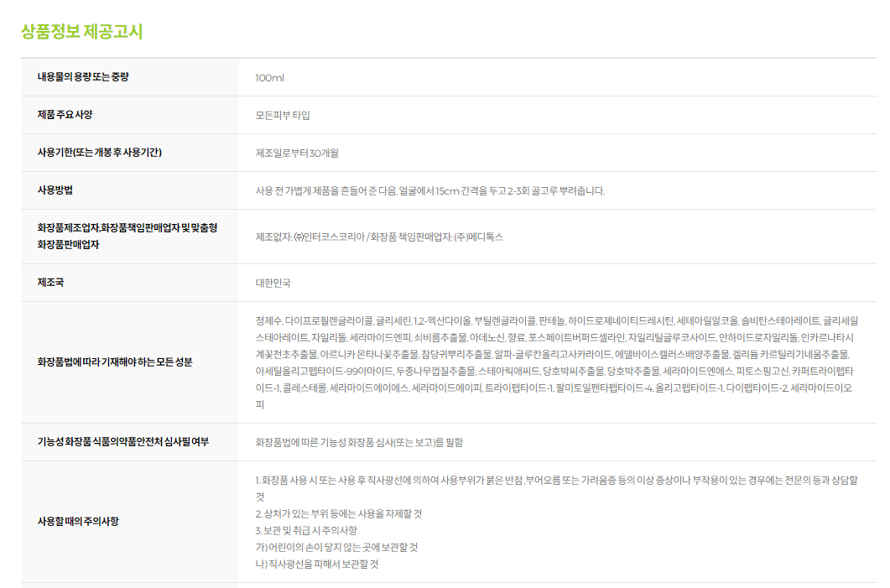This screenshot has width=890, height=588.
Task: Click the 대한민국 country value
Action: (273, 284)
